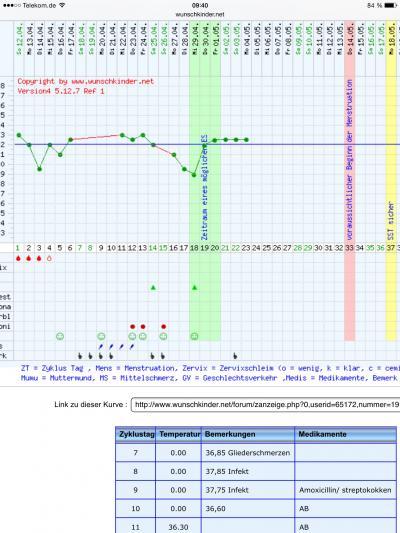The height and width of the screenshot is (533, 400).
Task: Click the menstruation drop on cycle day 1
Action: 18,258
